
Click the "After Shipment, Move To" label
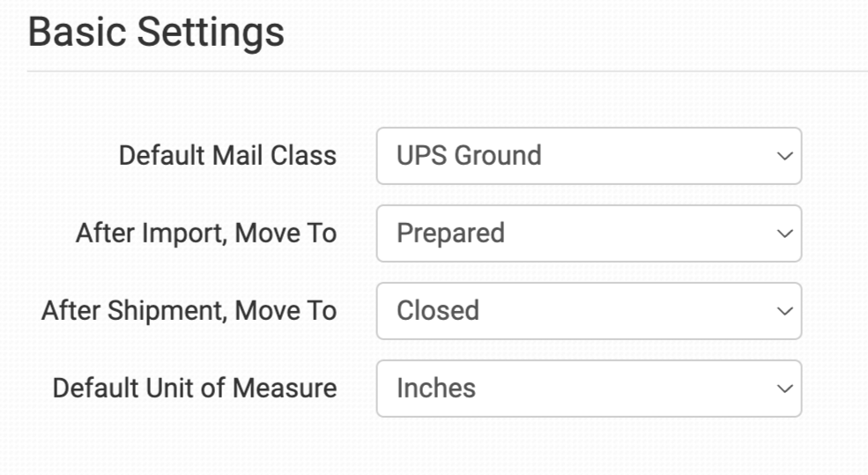click(189, 311)
